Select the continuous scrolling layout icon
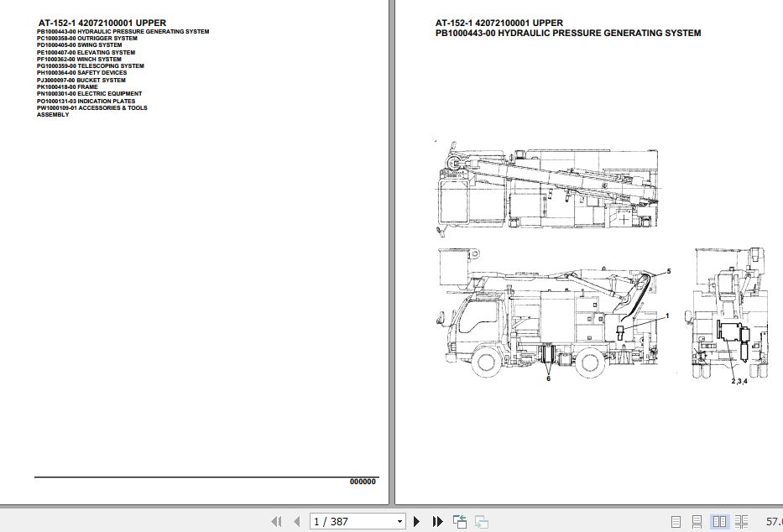 pos(697,521)
